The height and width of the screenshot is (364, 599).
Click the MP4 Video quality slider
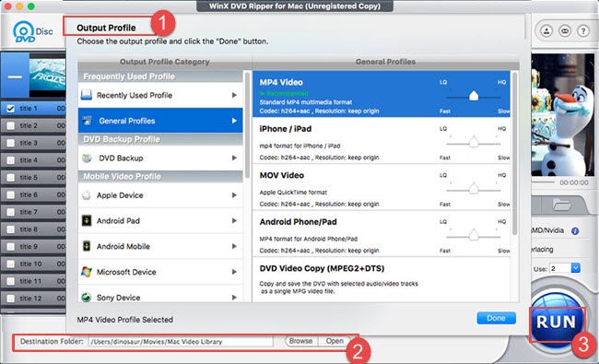(x=474, y=97)
